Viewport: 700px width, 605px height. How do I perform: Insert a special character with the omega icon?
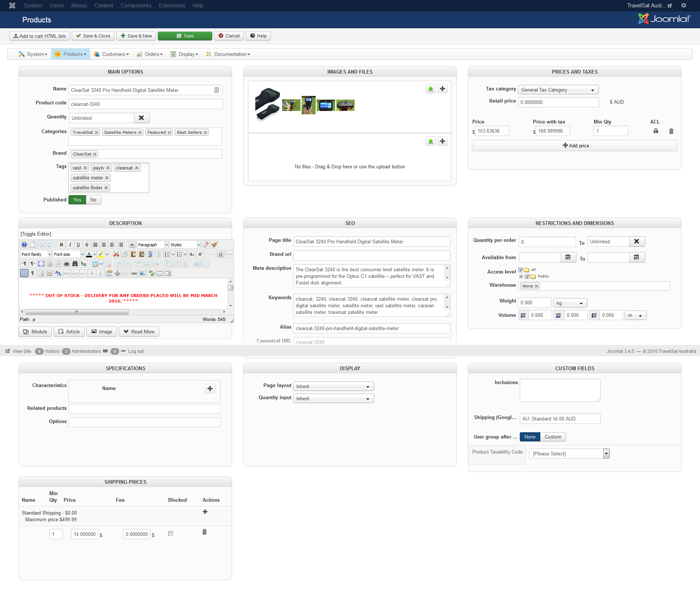tap(221, 254)
